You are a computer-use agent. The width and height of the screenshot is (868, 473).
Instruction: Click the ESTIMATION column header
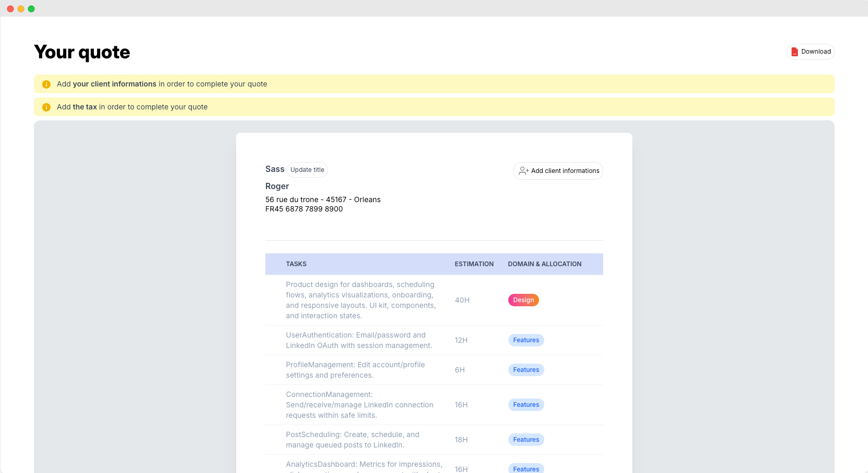(474, 264)
